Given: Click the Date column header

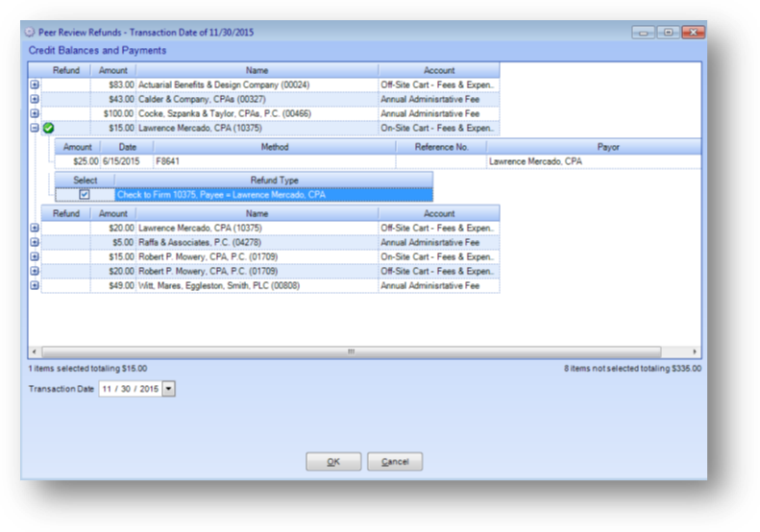Looking at the screenshot, I should coord(128,147).
